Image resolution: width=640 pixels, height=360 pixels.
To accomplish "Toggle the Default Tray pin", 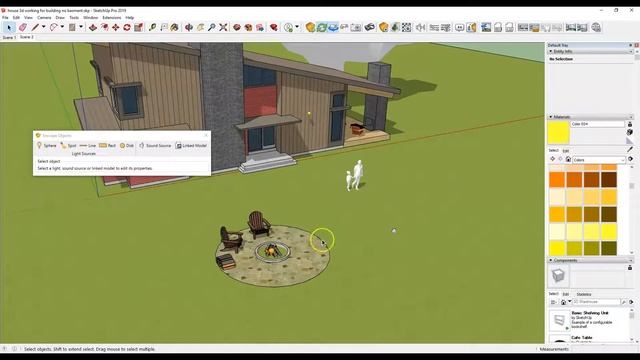I will click(x=631, y=45).
